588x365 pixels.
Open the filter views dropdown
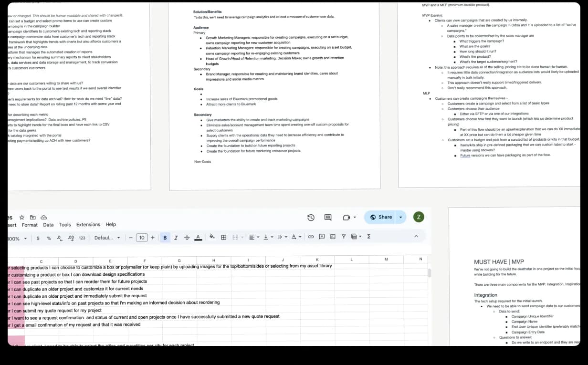[x=356, y=237]
